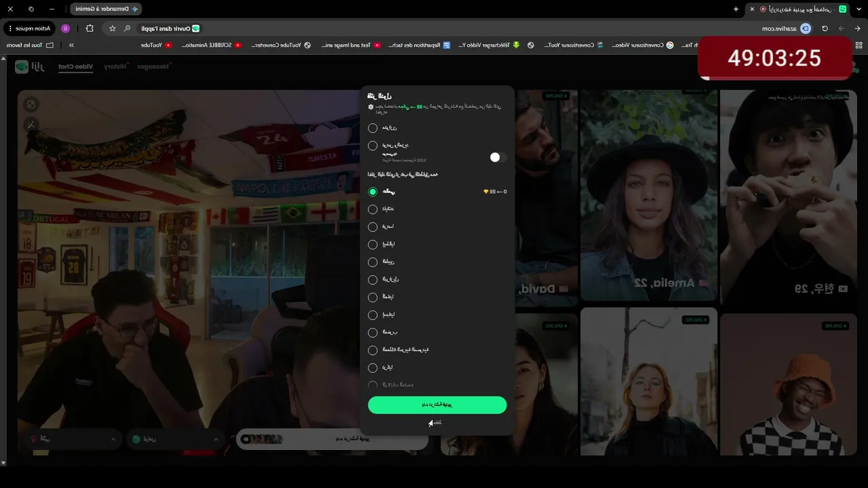
Task: Click the large green confirm button in the dialog
Action: click(x=437, y=405)
